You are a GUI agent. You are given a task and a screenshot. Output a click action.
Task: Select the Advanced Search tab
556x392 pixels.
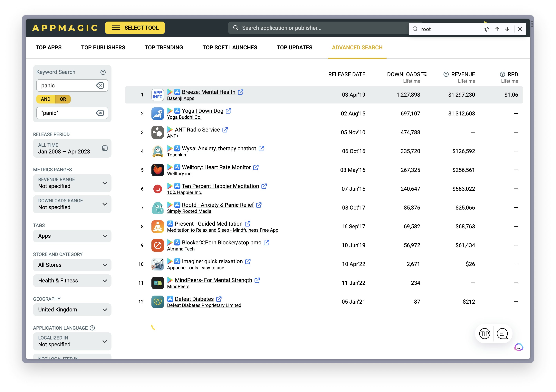click(357, 47)
